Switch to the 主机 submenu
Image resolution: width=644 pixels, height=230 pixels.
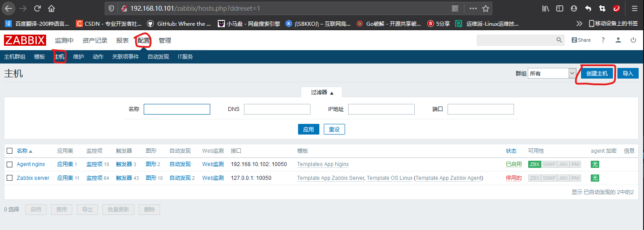click(59, 57)
